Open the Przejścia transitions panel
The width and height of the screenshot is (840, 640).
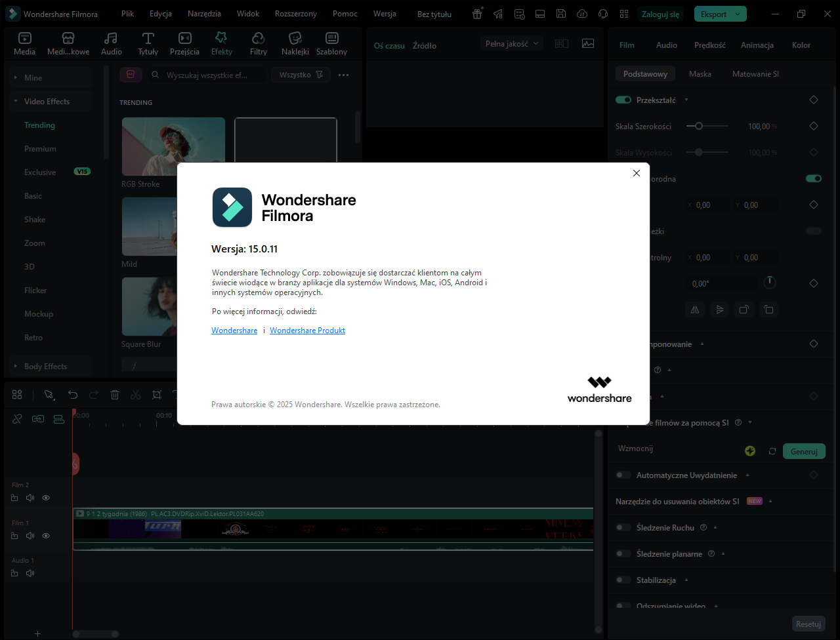(x=185, y=43)
